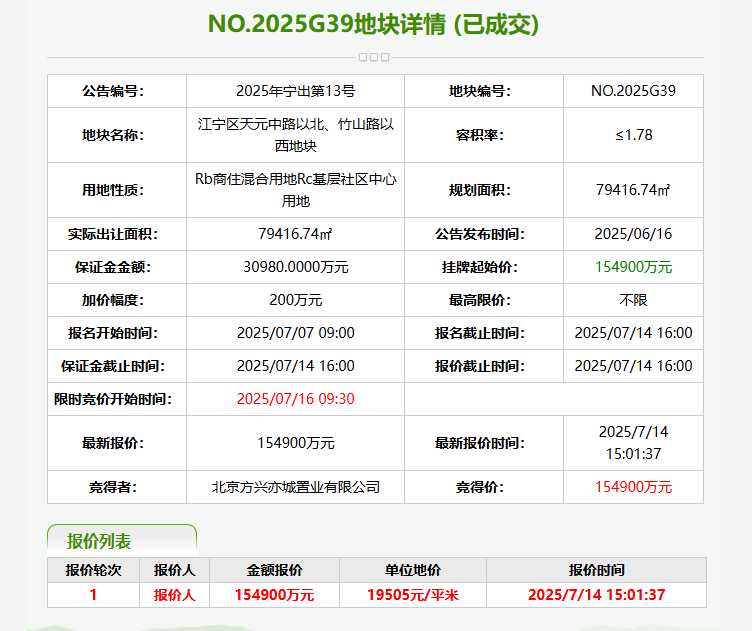The width and height of the screenshot is (752, 631).
Task: Click the 金额报价 column header
Action: 274,570
